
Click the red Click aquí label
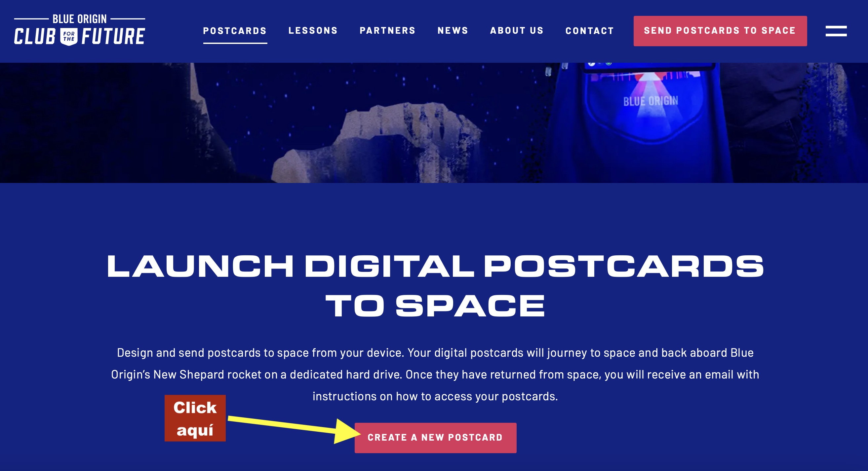coord(195,418)
